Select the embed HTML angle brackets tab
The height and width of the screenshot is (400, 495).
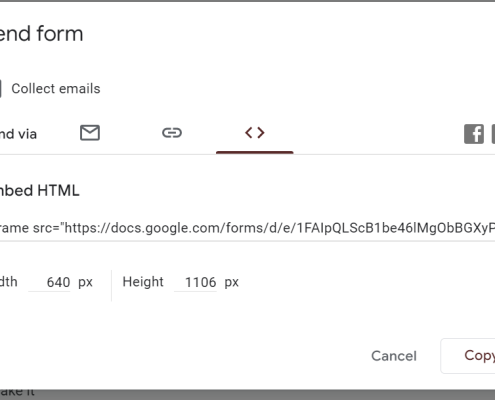pos(255,133)
